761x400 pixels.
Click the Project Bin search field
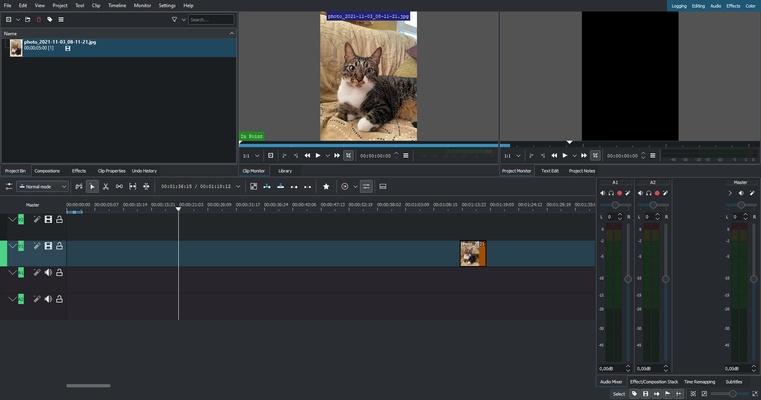[211, 19]
